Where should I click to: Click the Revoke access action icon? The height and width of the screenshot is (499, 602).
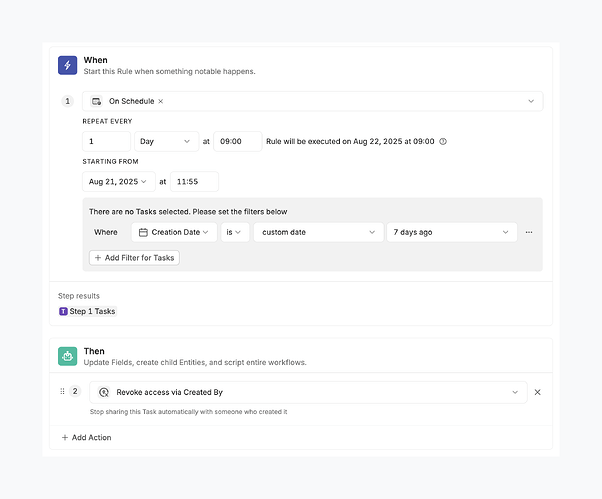point(104,392)
